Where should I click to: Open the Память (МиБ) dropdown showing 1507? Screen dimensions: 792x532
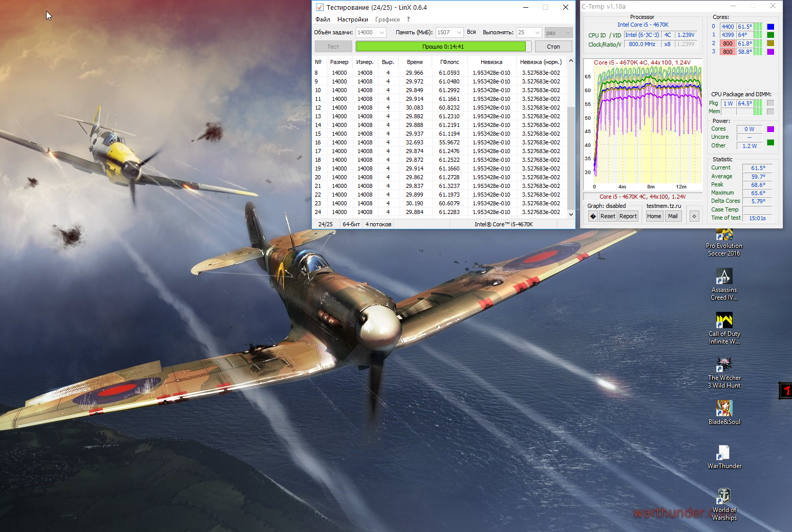click(449, 32)
